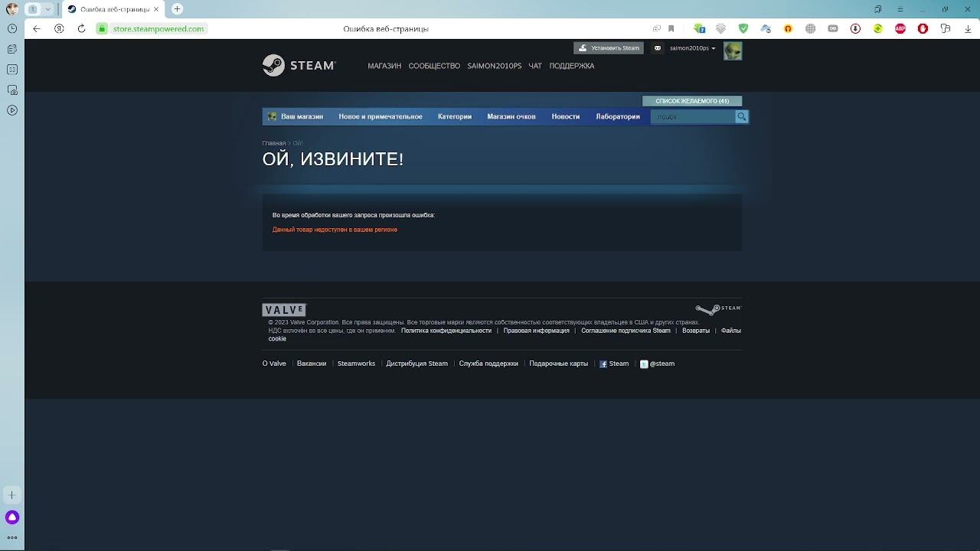Bookmark this page with the bookmark icon
This screenshot has height=551, width=980.
(671, 28)
